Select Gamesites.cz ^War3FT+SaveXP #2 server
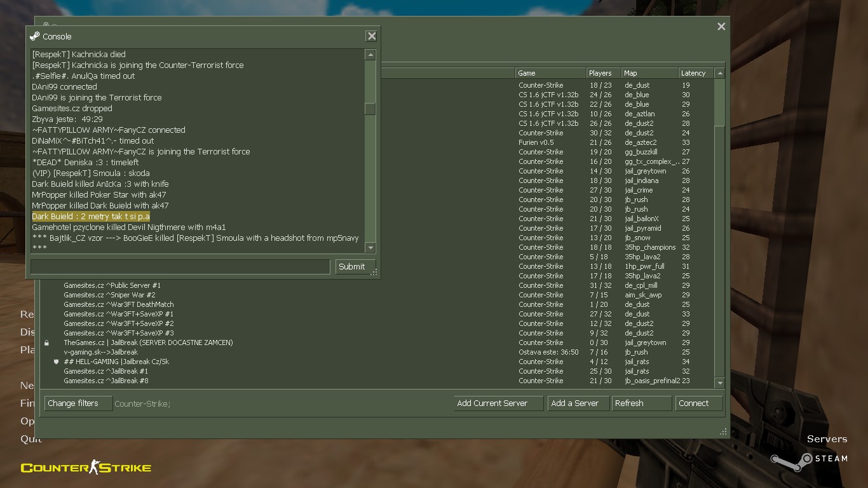Image resolution: width=868 pixels, height=488 pixels. (x=377, y=323)
